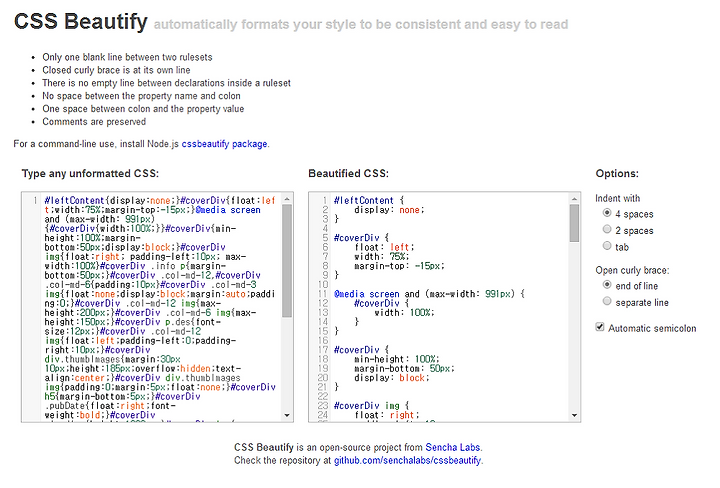The width and height of the screenshot is (720, 488).
Task: Visit the Sencha Labs link
Action: coord(453,447)
